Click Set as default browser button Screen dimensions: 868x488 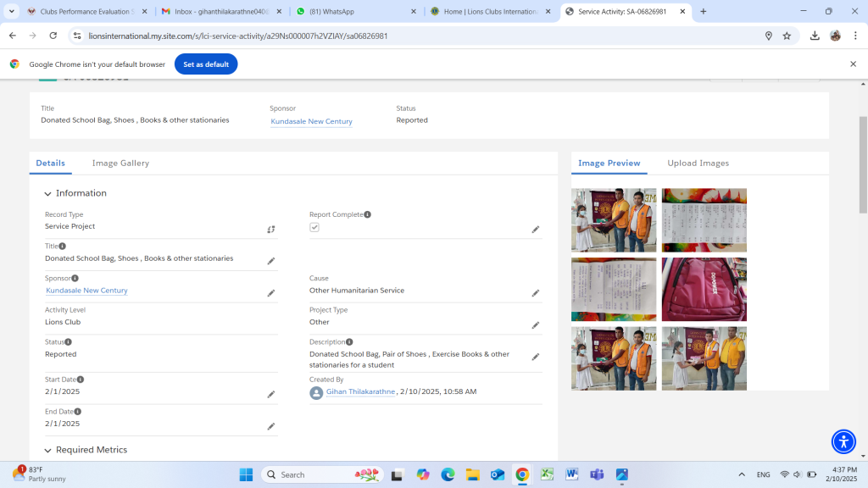click(206, 64)
